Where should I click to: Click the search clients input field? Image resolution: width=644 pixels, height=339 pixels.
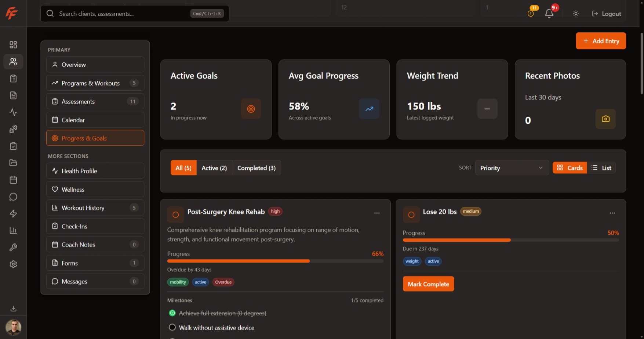[x=125, y=13]
